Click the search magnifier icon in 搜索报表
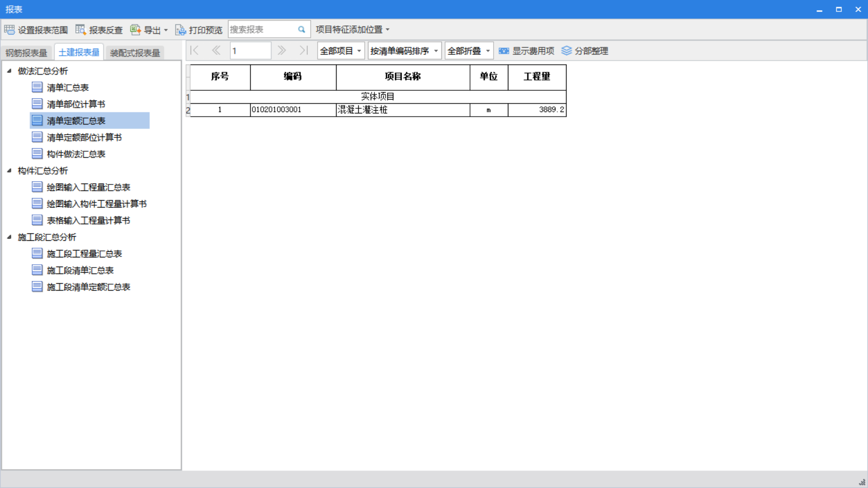The image size is (868, 488). coord(301,30)
